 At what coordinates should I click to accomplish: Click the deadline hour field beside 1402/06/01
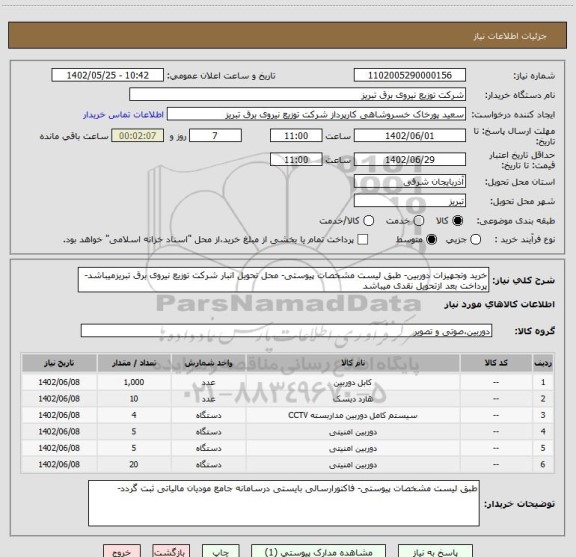(x=296, y=136)
